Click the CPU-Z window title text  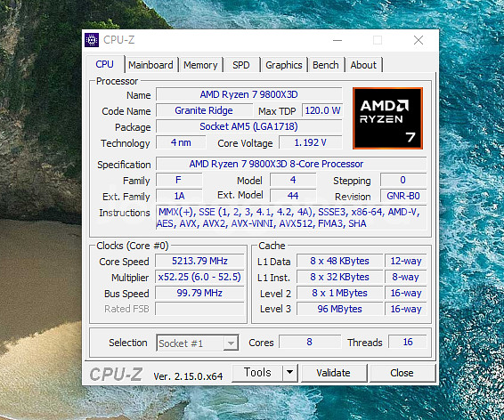(119, 40)
